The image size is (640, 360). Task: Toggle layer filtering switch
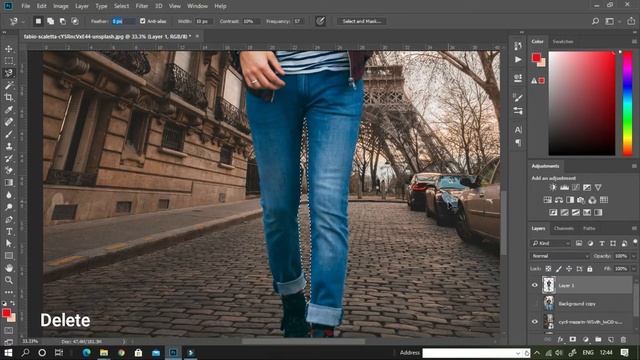point(635,242)
